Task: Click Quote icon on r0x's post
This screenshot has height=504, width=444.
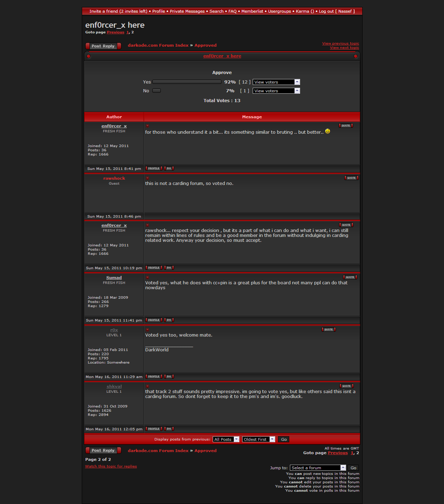Action: 329,330
